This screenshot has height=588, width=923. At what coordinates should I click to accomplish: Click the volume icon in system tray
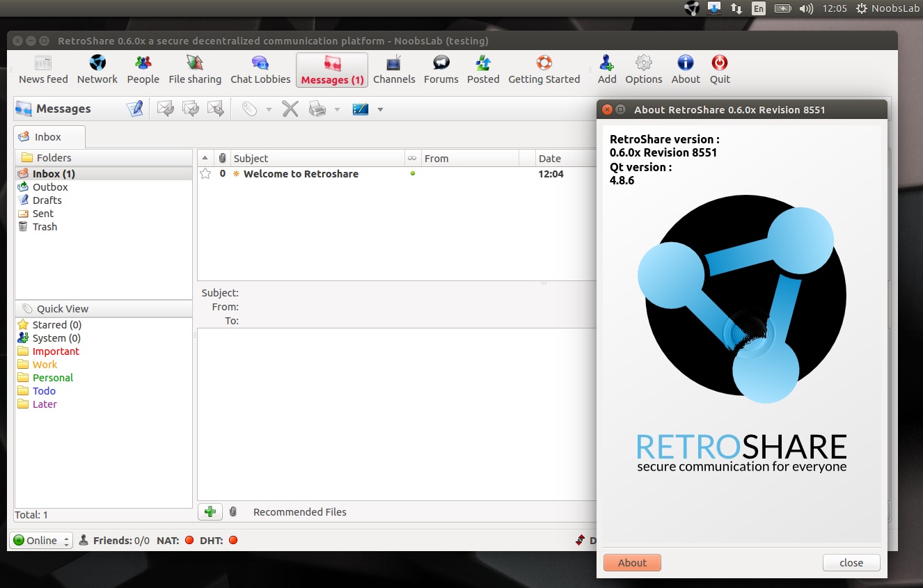point(806,8)
